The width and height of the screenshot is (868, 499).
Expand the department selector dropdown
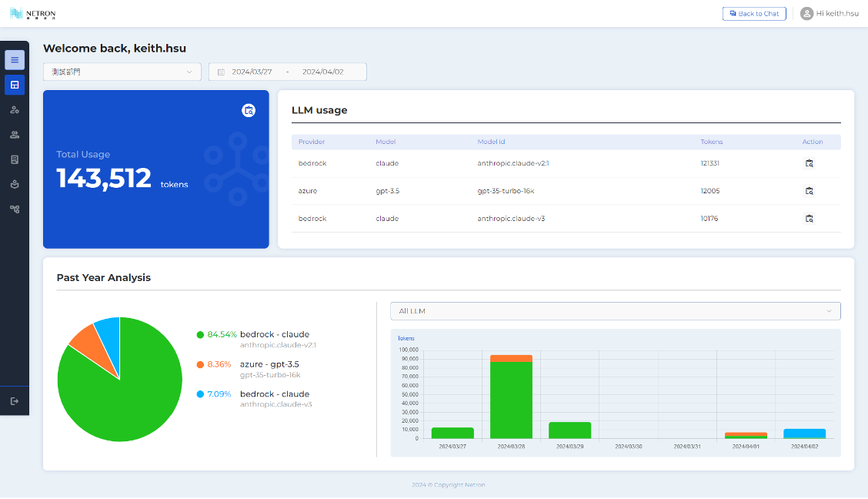(x=122, y=72)
